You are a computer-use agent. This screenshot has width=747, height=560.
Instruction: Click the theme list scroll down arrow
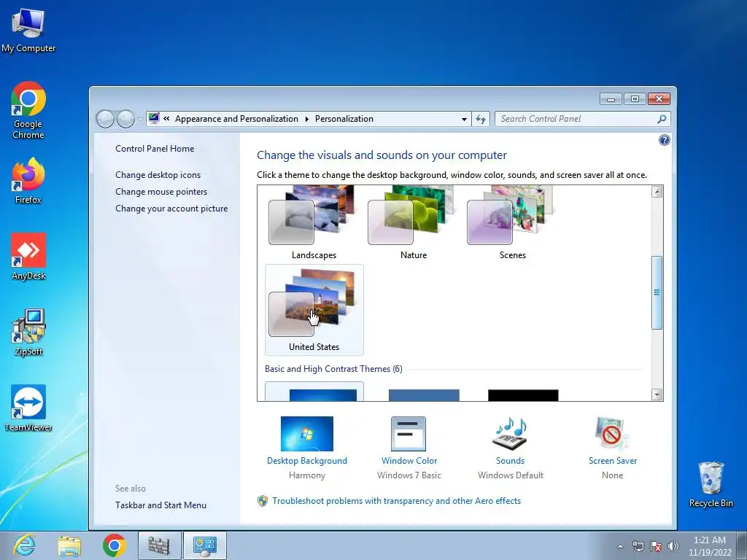pyautogui.click(x=657, y=394)
